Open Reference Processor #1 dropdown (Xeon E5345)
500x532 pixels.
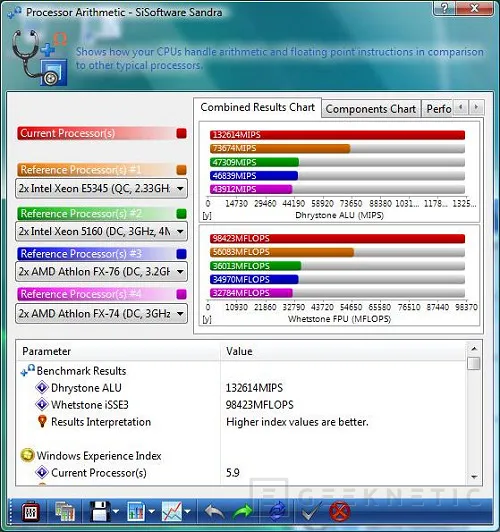(101, 188)
